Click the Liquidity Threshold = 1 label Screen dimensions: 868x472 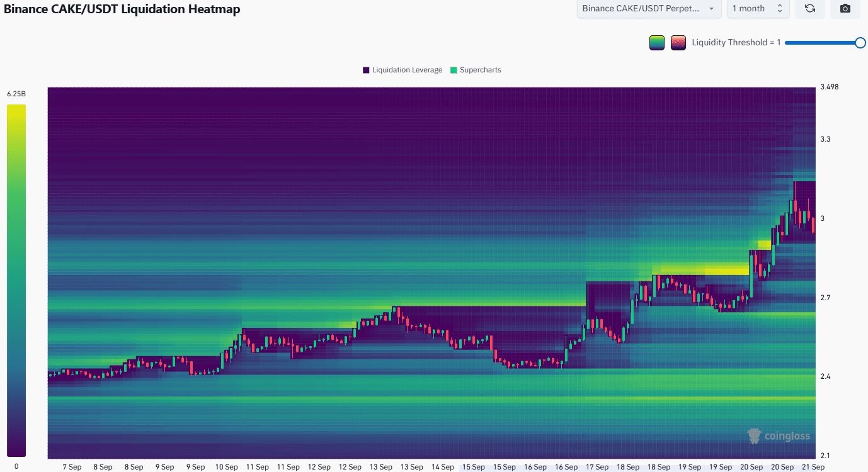(x=736, y=43)
